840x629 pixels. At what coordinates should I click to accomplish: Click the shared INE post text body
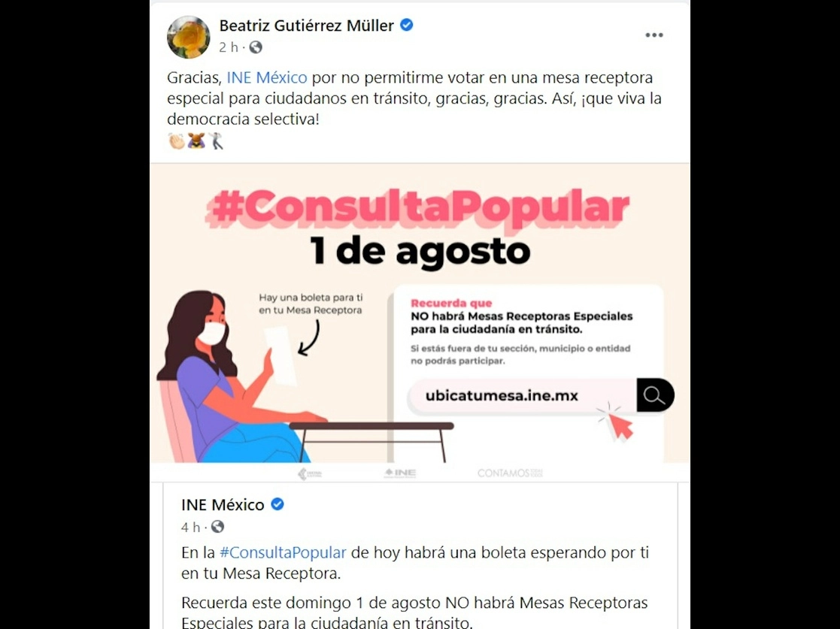tap(414, 587)
